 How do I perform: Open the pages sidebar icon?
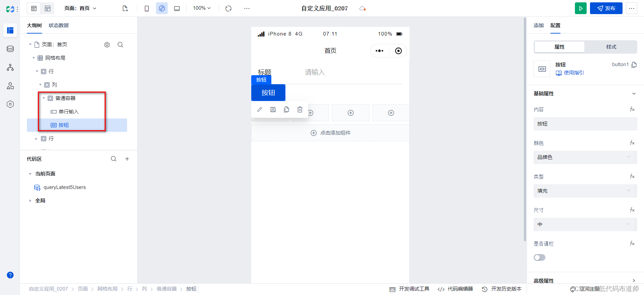(10, 30)
